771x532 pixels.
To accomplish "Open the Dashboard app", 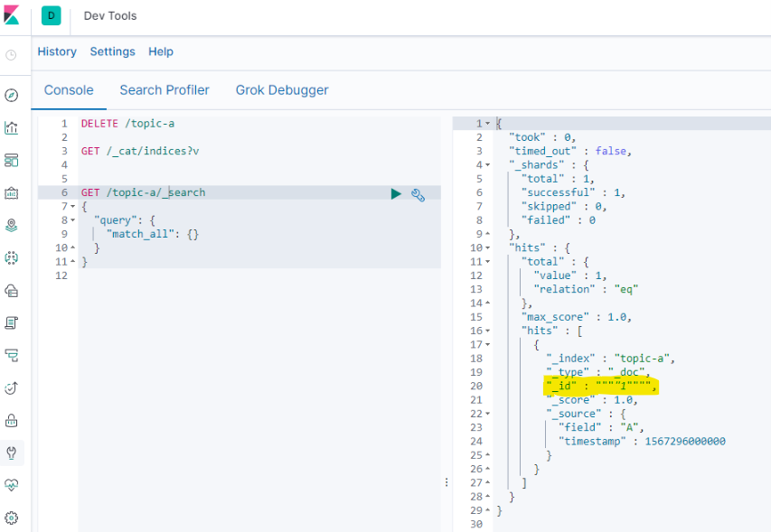I will tap(13, 160).
